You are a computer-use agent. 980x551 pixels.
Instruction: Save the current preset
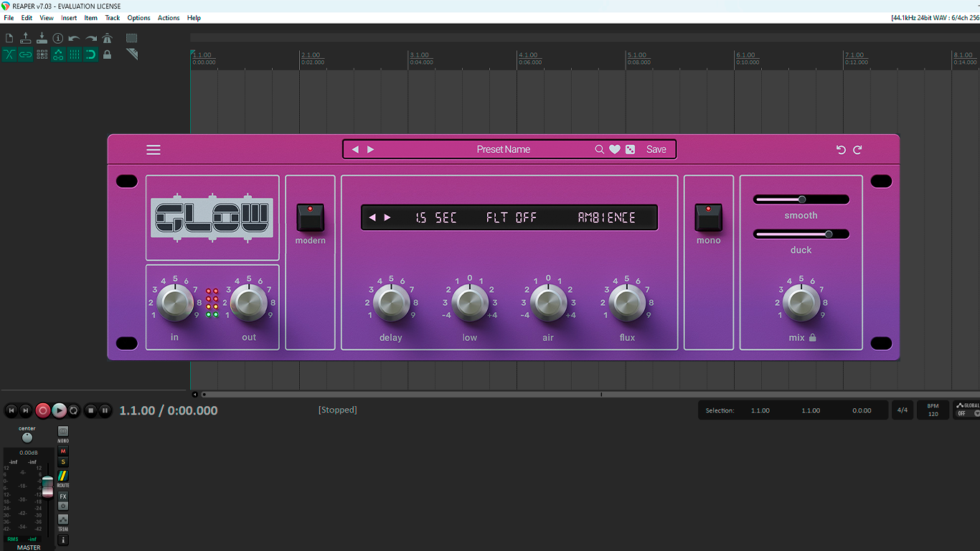(656, 149)
